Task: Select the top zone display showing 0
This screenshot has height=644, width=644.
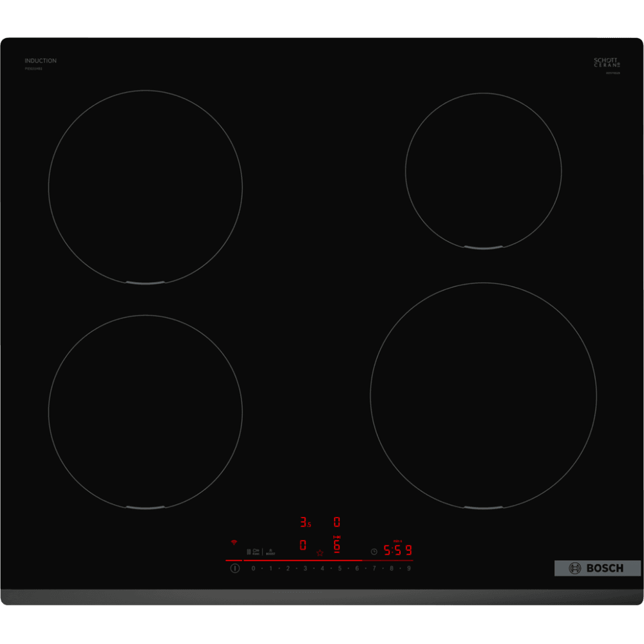Action: click(337, 522)
